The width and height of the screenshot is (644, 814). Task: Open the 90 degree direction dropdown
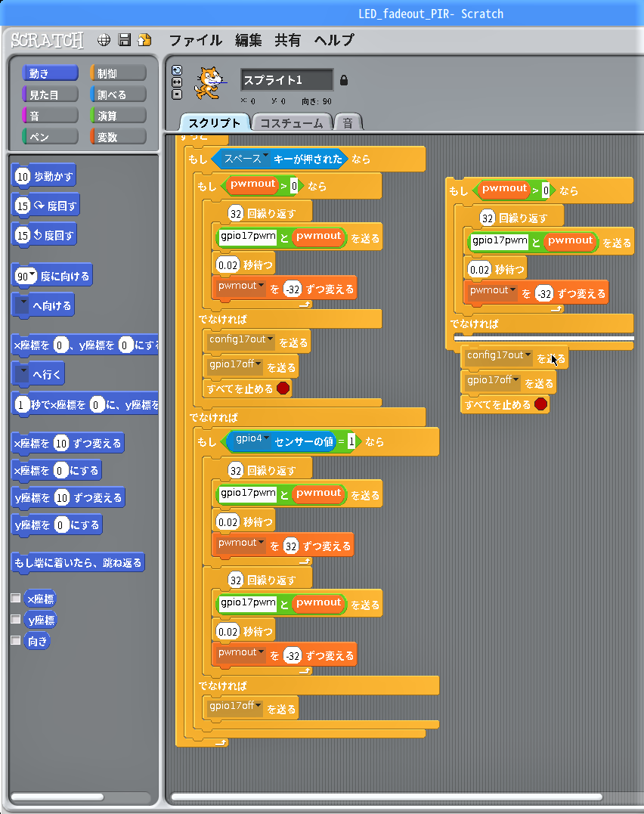(x=33, y=274)
